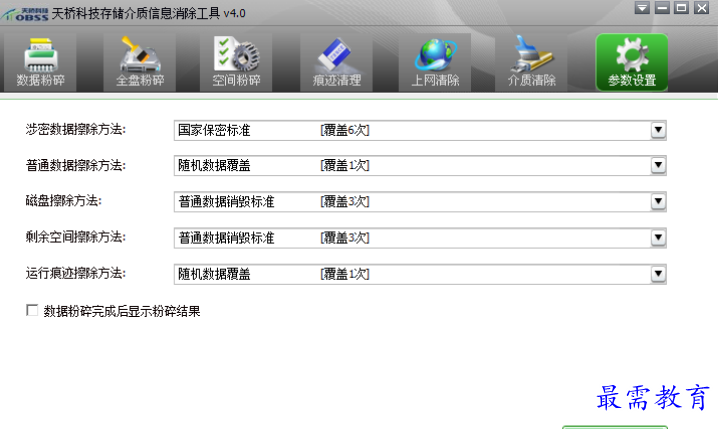The width and height of the screenshot is (718, 429).
Task: Open the 上网清除 internet history clearing module
Action: 435,62
